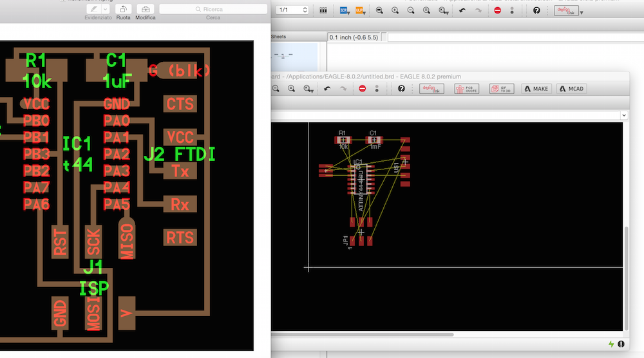644x358 pixels.
Task: Open the sheet selector 1/1 stepper
Action: point(292,10)
